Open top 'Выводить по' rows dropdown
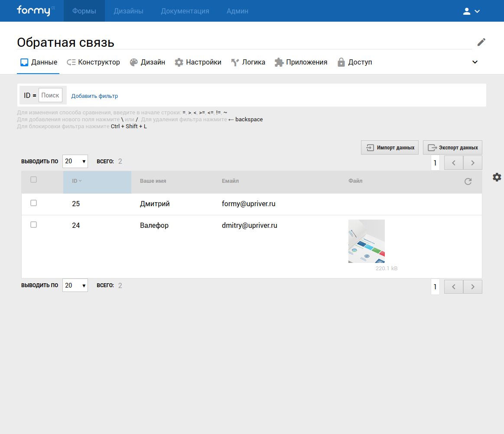Screen dimensions: 504x434 click(75, 162)
